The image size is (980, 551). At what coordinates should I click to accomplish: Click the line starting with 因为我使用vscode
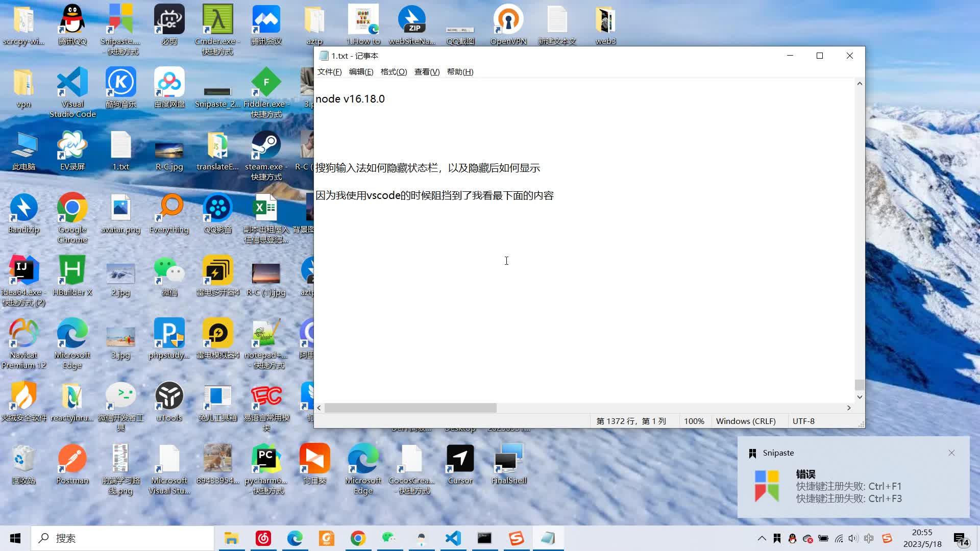pyautogui.click(x=434, y=195)
